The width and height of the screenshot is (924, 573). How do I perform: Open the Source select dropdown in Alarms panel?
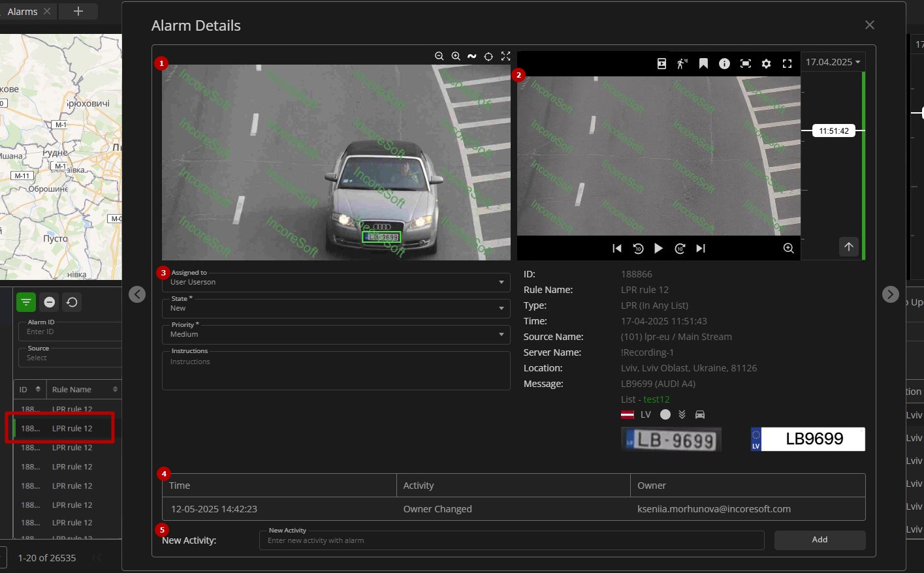(x=70, y=357)
